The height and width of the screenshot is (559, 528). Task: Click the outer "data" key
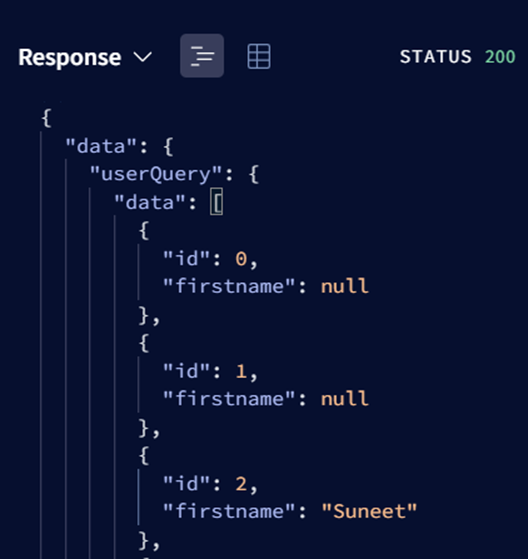pyautogui.click(x=101, y=146)
